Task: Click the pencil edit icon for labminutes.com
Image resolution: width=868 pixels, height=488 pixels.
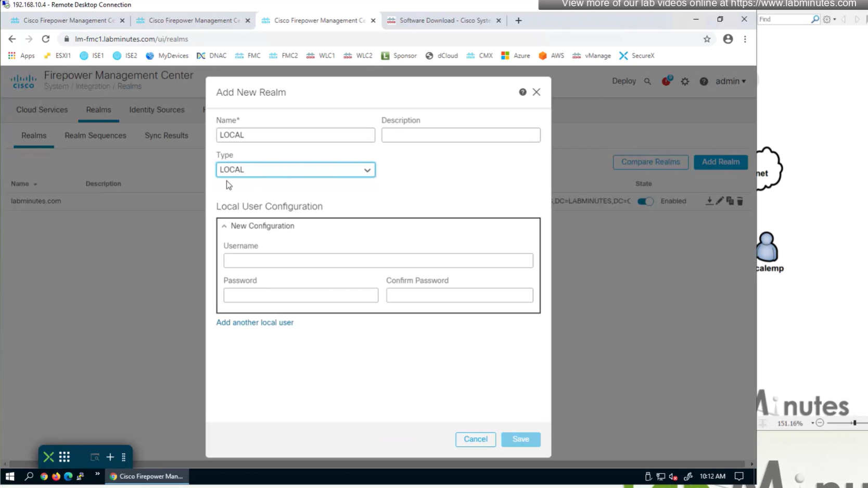Action: click(719, 201)
